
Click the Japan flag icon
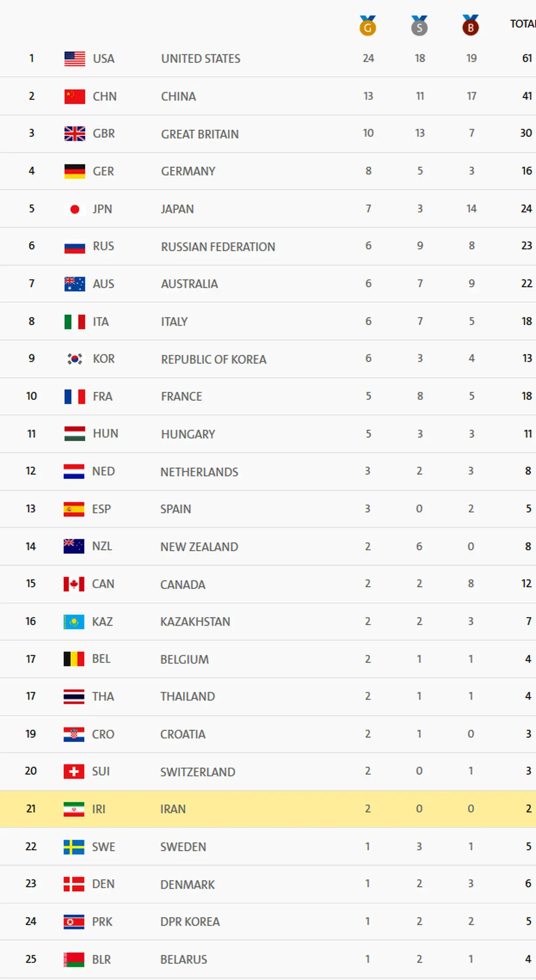coord(75,209)
